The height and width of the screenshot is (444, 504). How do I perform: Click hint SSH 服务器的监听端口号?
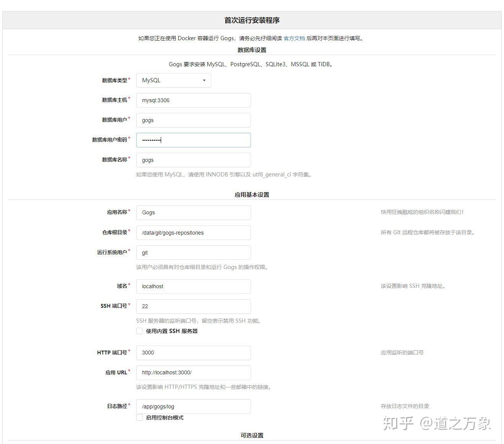(199, 321)
